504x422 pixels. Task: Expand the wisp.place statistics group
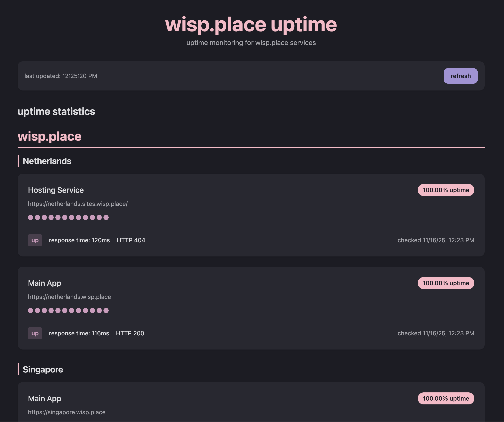[x=49, y=136]
